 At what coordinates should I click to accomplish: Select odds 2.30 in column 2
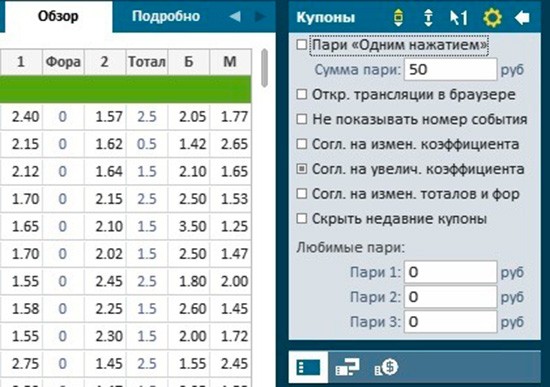[x=109, y=336]
